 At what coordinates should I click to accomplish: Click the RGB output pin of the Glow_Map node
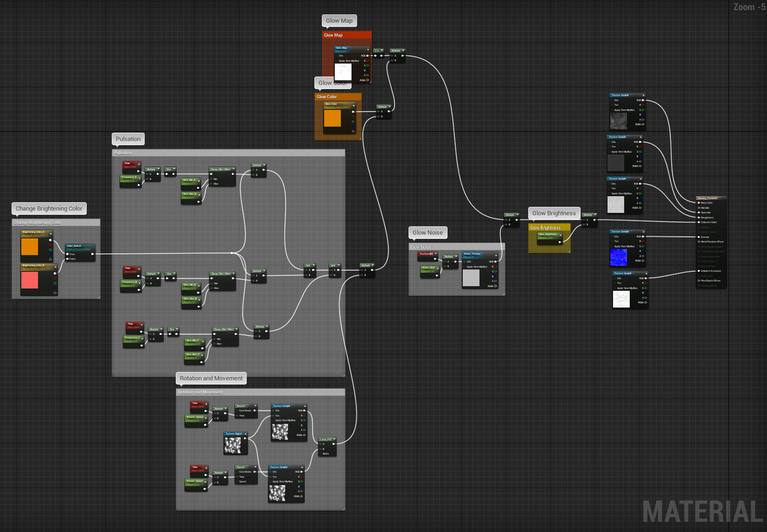367,56
